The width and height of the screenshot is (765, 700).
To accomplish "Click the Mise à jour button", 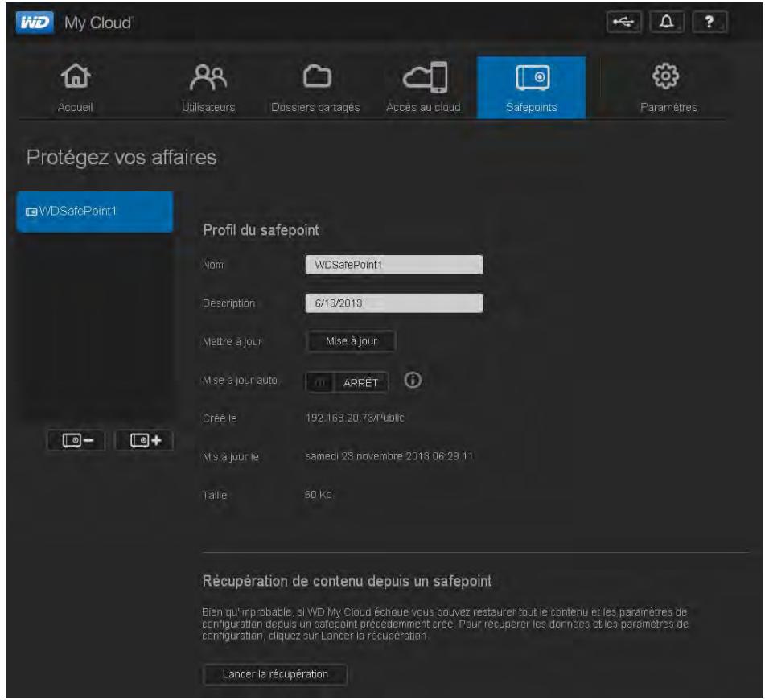I will (x=352, y=341).
